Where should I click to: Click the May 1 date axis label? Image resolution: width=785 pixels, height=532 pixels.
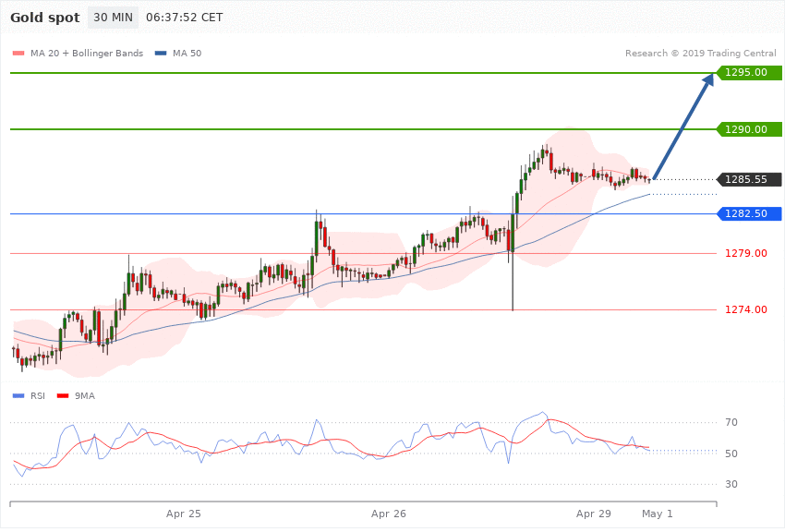658,514
